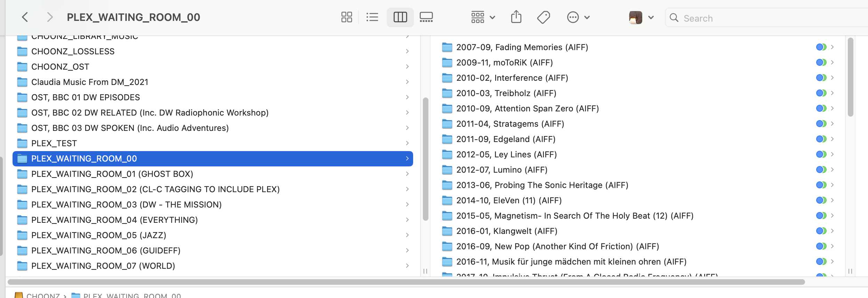Open the Tags editor icon
The image size is (868, 298).
pos(543,17)
